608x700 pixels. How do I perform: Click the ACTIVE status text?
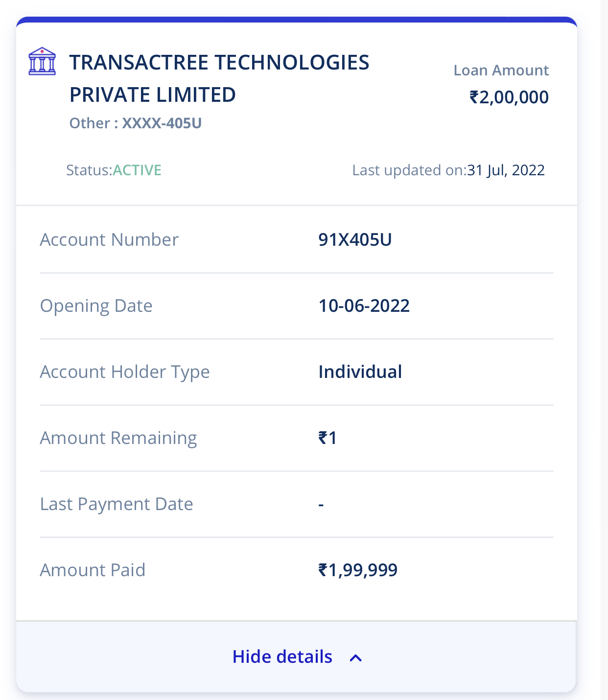point(137,170)
